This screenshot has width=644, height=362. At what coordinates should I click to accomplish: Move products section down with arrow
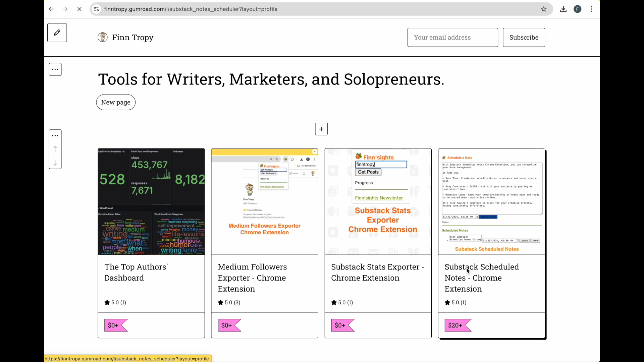(x=55, y=163)
